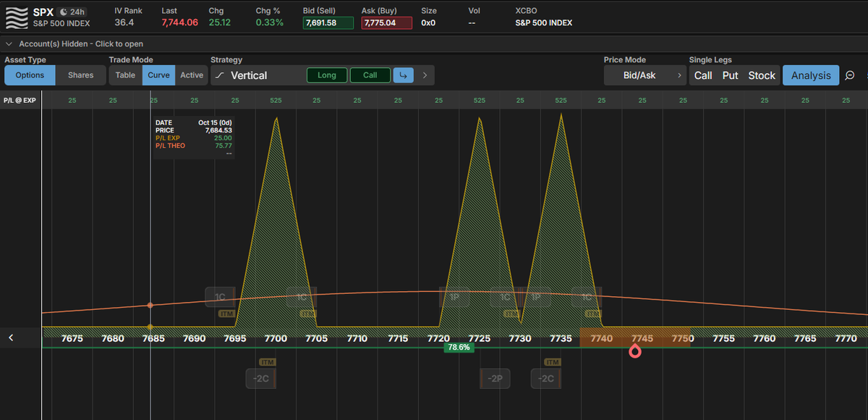Switch Trade Mode to Curve
Image resolution: width=868 pixels, height=420 pixels.
[158, 75]
